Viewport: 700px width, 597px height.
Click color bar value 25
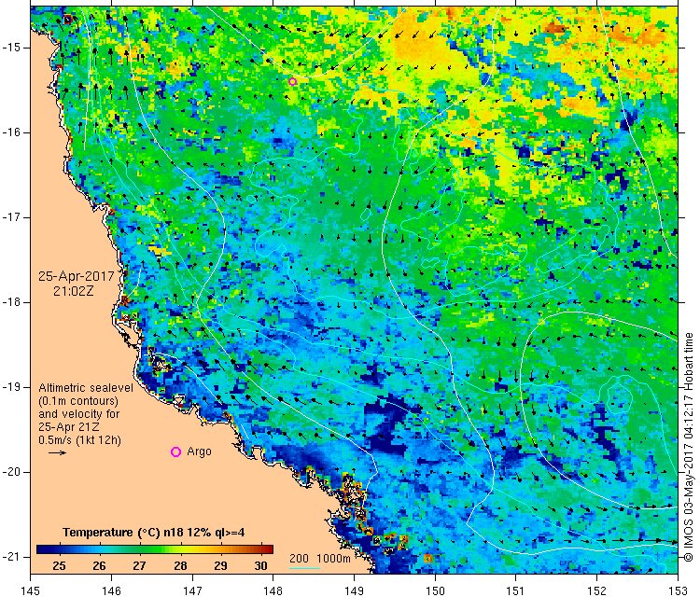(59, 566)
